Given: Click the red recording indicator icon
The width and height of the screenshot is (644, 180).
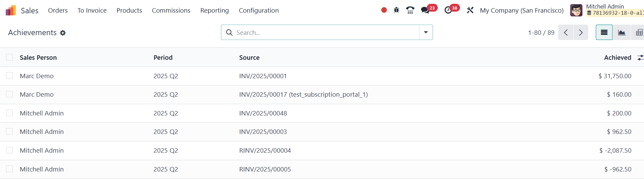Looking at the screenshot, I should click(384, 10).
